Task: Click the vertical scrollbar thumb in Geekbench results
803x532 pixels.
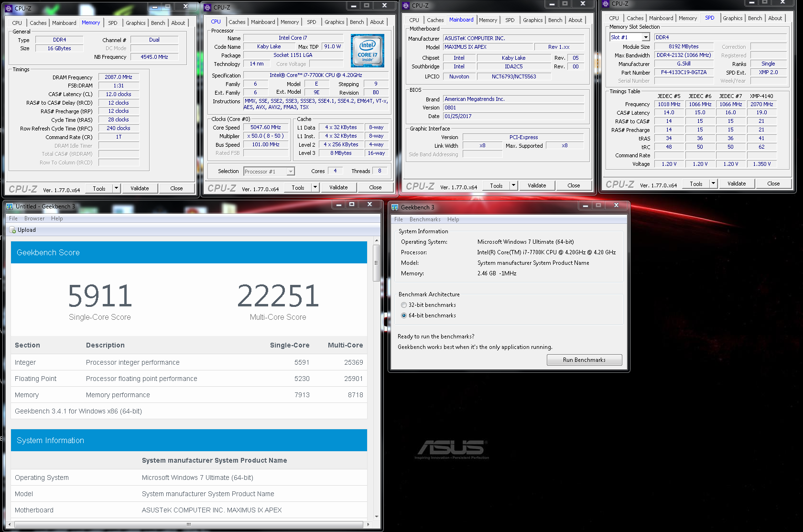Action: point(376,263)
